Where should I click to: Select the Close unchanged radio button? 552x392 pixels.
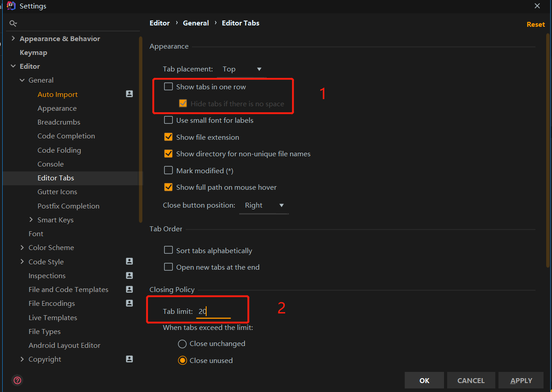(x=182, y=344)
